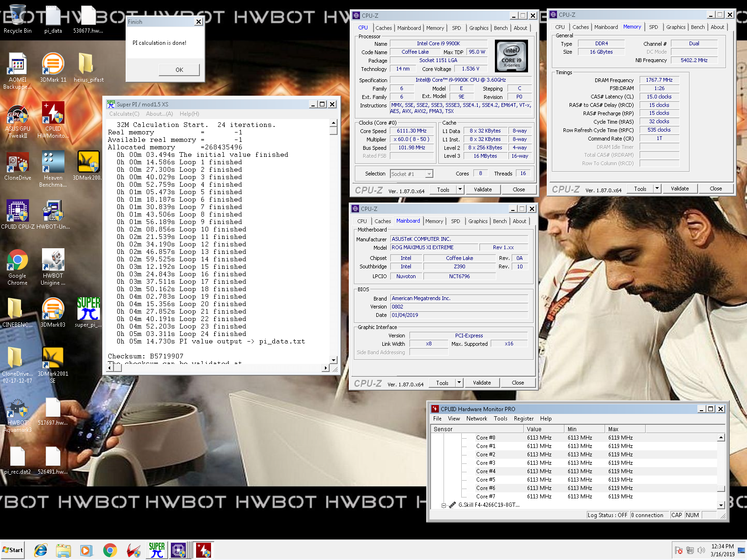Launch HWBOT Unigine desktop icon

point(53,267)
